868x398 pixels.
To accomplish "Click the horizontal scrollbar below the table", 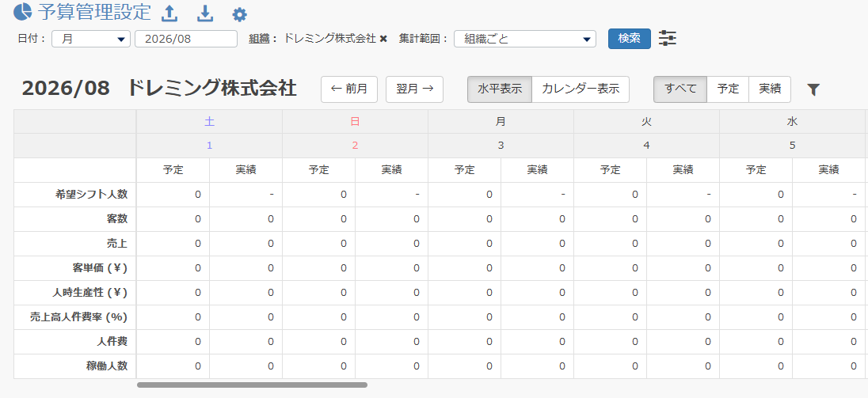I will [253, 385].
